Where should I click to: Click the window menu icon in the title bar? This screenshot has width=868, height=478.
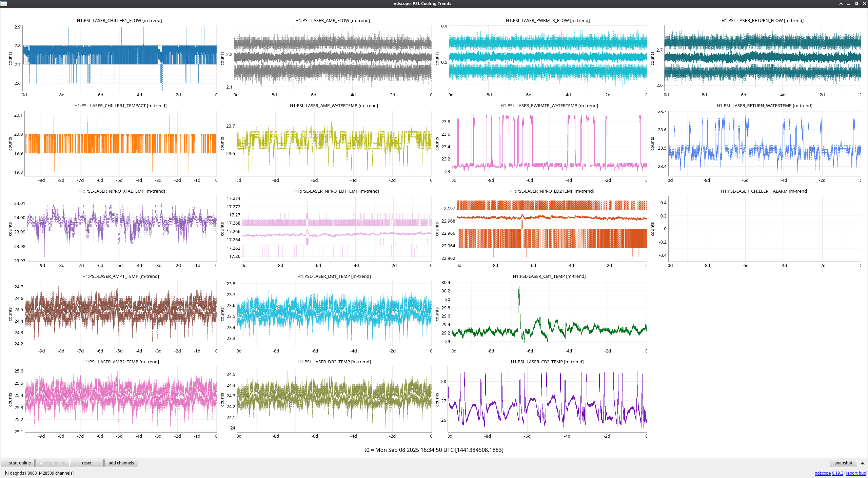[4, 3]
